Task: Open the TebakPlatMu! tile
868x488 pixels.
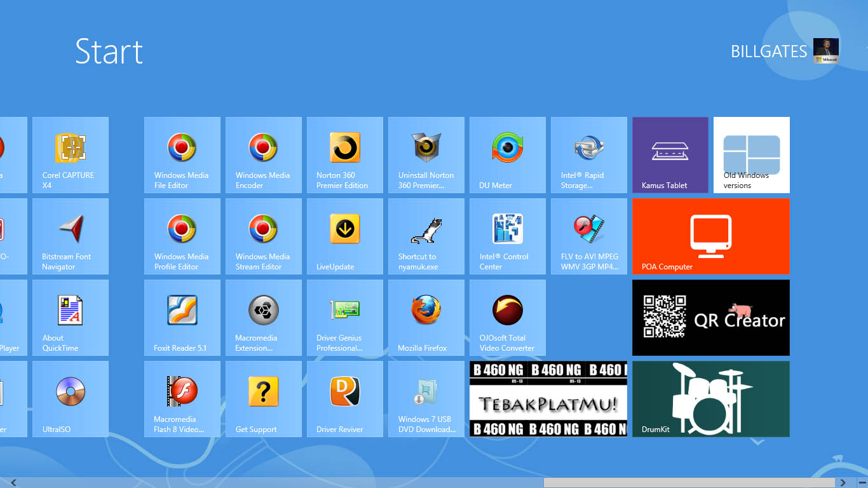Action: click(548, 399)
